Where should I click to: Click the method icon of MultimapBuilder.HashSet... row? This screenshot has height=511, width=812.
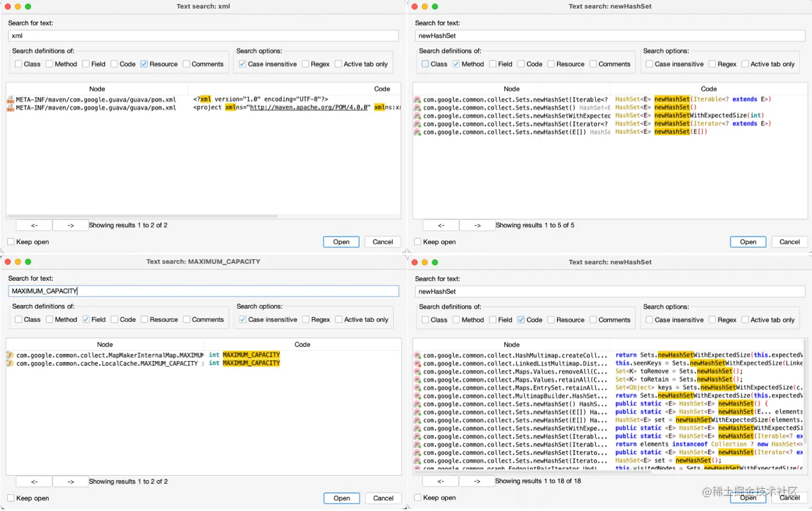coord(418,396)
